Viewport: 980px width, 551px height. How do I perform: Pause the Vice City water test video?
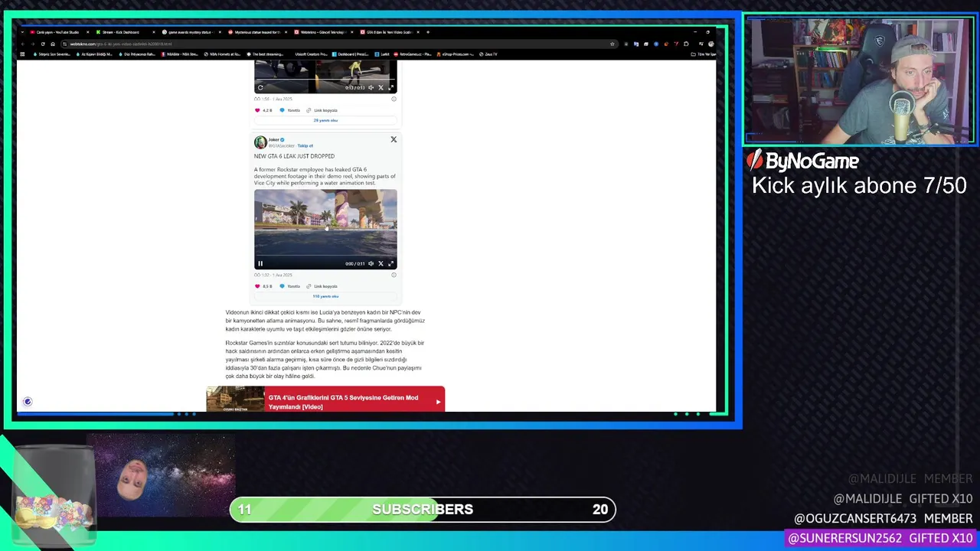tap(260, 263)
